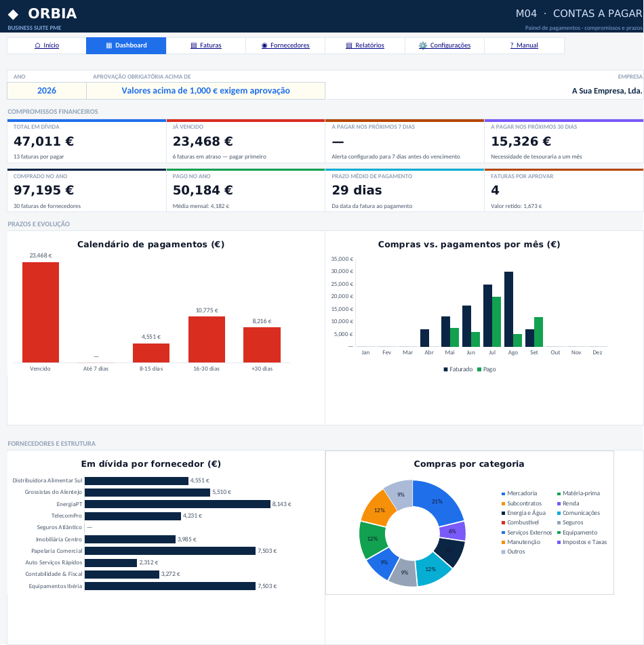
Task: Click the Energia e Água legend entry
Action: pyautogui.click(x=523, y=513)
